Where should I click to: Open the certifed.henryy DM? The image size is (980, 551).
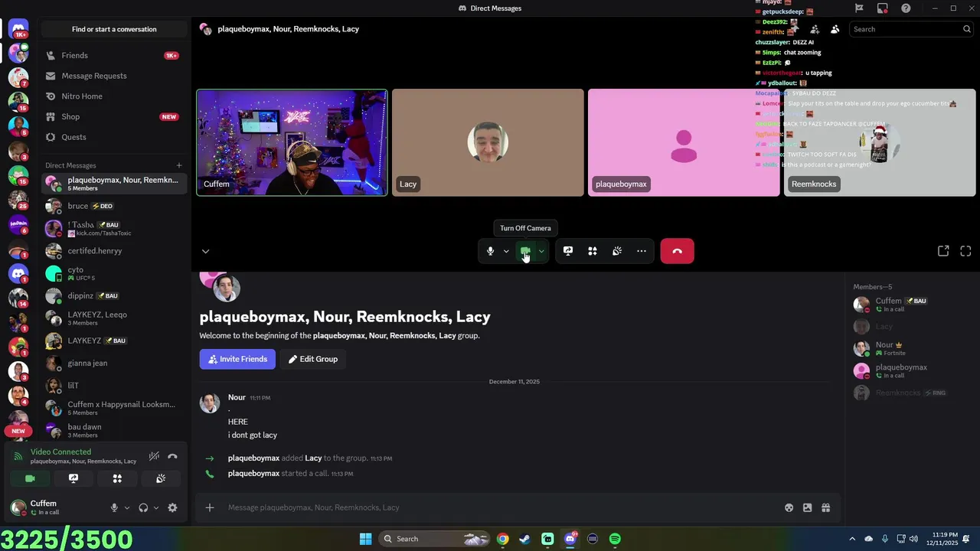tap(114, 251)
